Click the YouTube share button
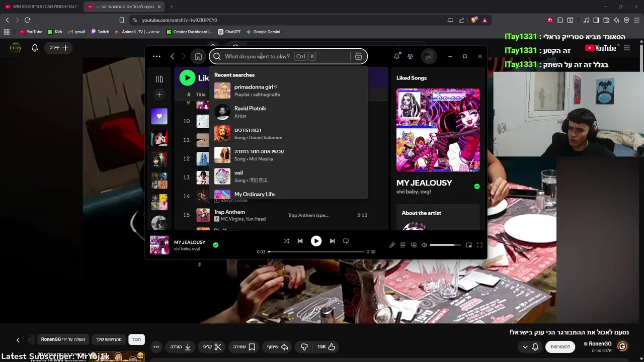Screen dimensions: 644x362 (x=277, y=346)
